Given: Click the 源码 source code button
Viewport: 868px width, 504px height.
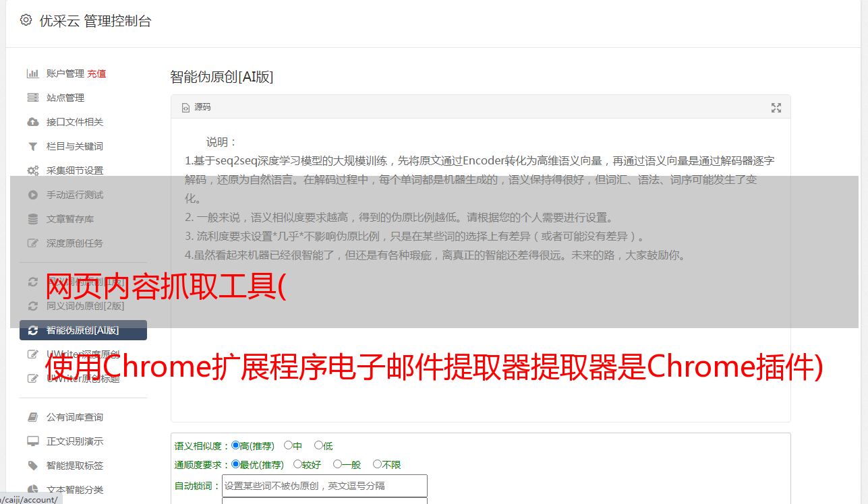Looking at the screenshot, I should coord(196,107).
